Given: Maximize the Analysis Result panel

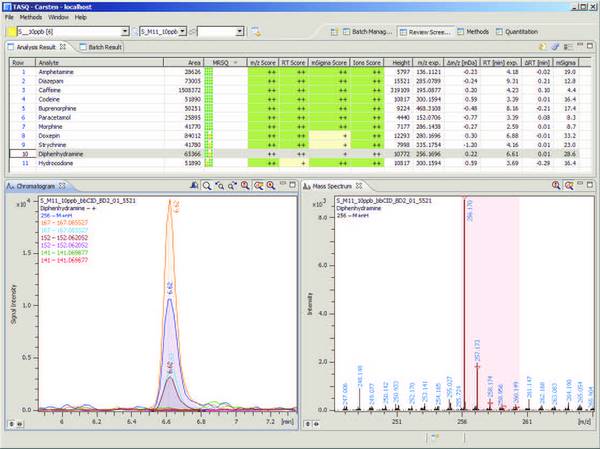Looking at the screenshot, I should click(590, 46).
